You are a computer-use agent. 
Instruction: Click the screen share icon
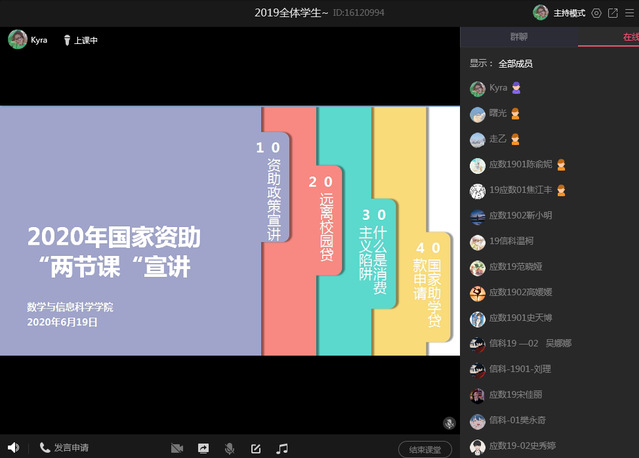[203, 448]
